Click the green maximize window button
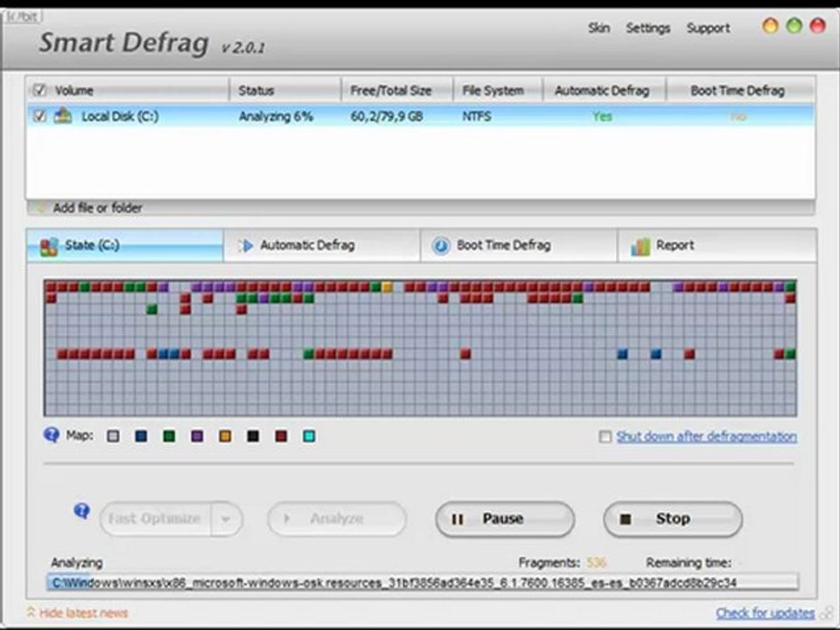The width and height of the screenshot is (840, 630). point(794,25)
